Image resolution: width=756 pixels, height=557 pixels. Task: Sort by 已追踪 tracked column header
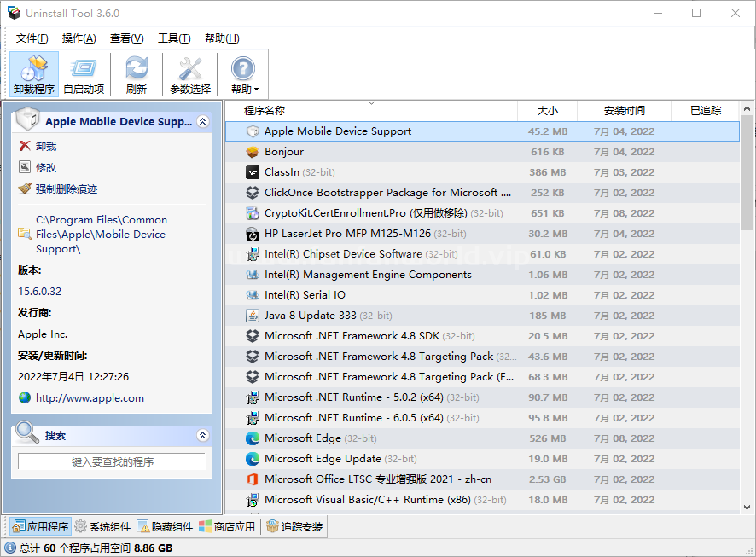(x=706, y=110)
